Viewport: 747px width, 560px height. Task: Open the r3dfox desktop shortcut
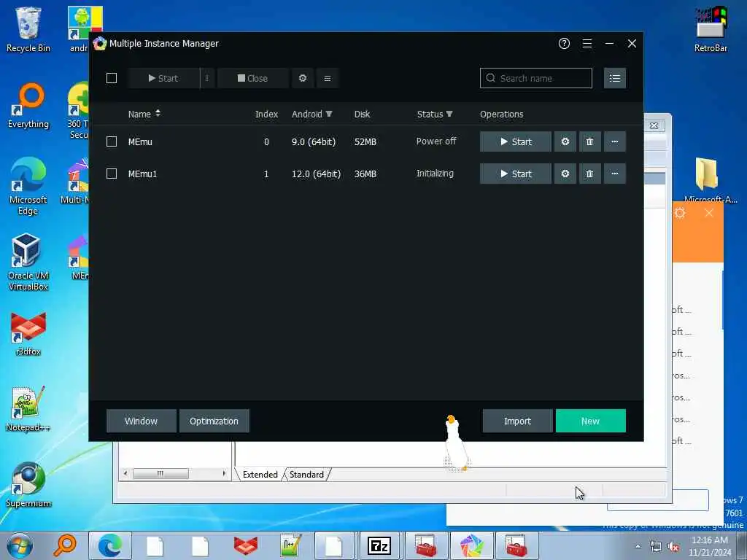pyautogui.click(x=28, y=333)
